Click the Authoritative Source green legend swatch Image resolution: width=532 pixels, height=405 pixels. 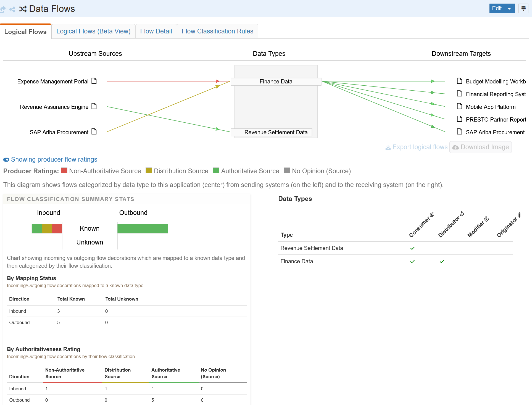click(x=216, y=170)
